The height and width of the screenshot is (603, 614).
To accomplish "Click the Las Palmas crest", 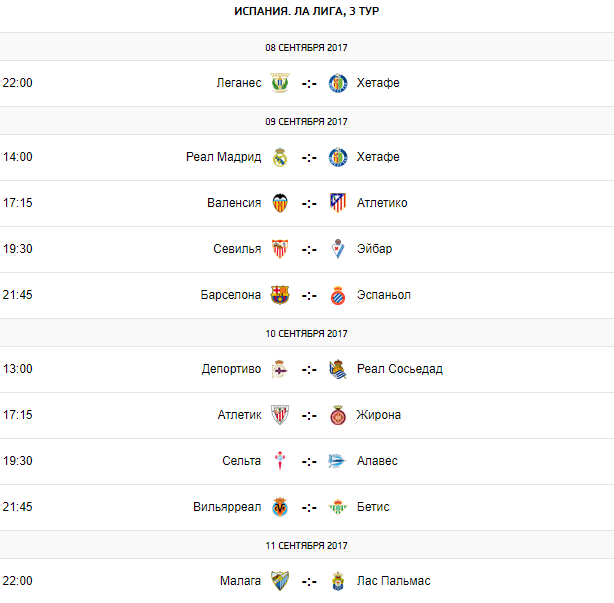I will point(338,581).
